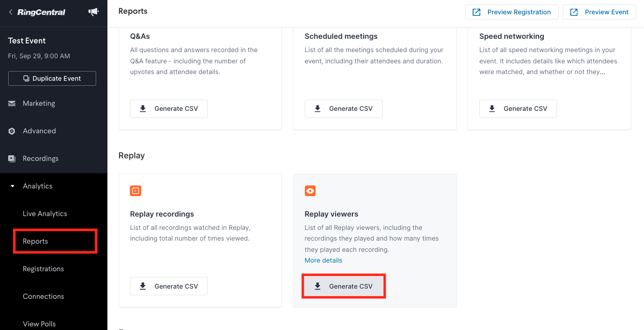Click the download icon in Speed networking Generate CSV
644x330 pixels.
(492, 108)
